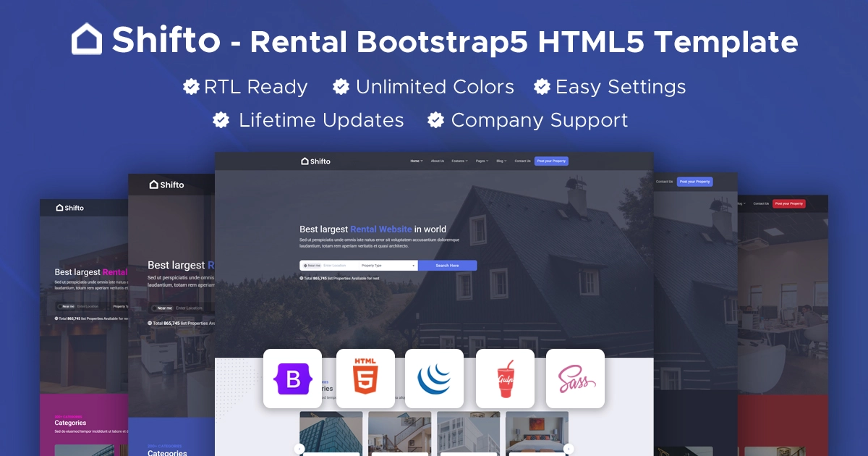Click the info icon before Total 865,745 in center mockup
The height and width of the screenshot is (456, 868).
[302, 278]
